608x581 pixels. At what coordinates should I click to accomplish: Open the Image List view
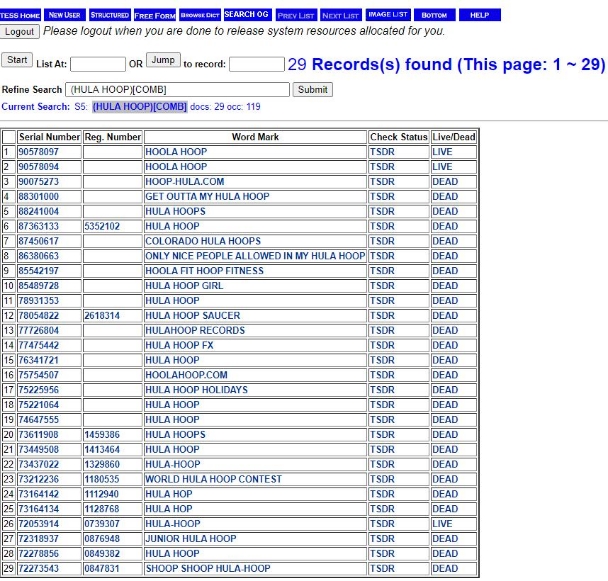pos(389,15)
